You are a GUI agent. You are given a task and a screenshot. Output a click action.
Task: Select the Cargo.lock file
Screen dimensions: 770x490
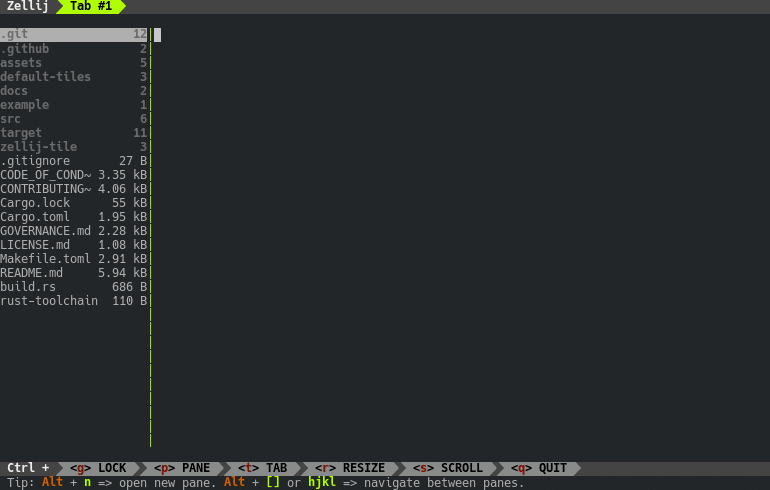(x=74, y=203)
